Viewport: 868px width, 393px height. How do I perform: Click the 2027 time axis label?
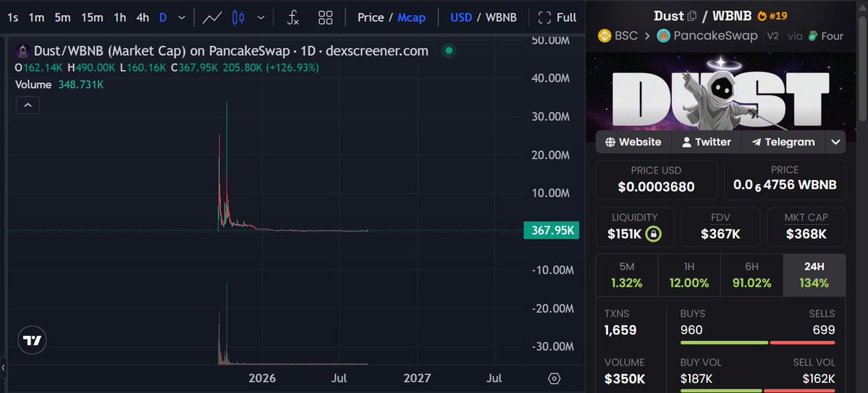(x=417, y=378)
